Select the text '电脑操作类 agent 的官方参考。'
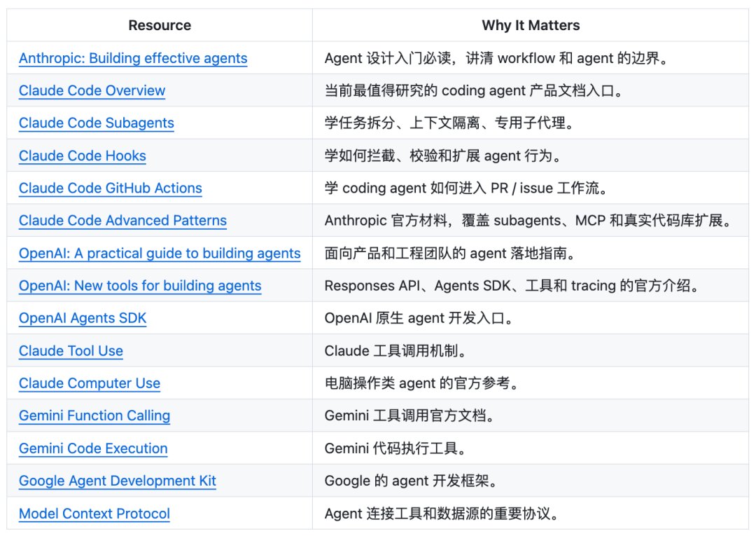Viewport: 756px width, 536px height. tap(422, 383)
